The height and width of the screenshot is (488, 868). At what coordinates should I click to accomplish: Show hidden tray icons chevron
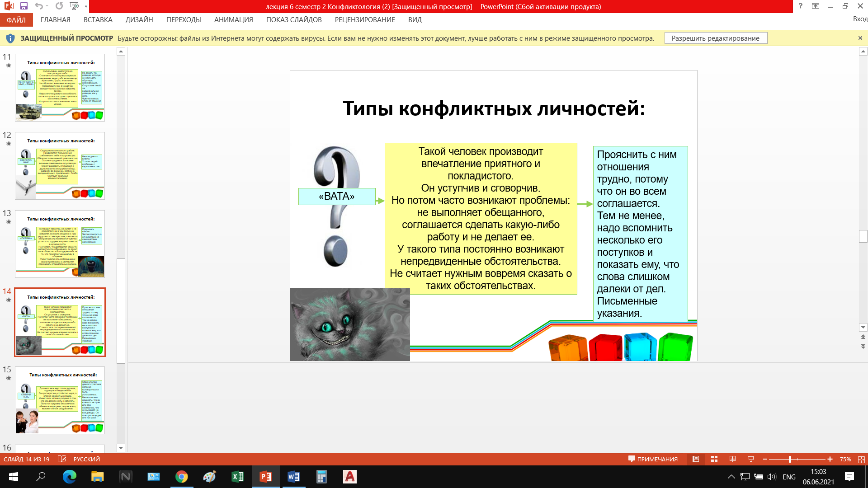pos(731,477)
